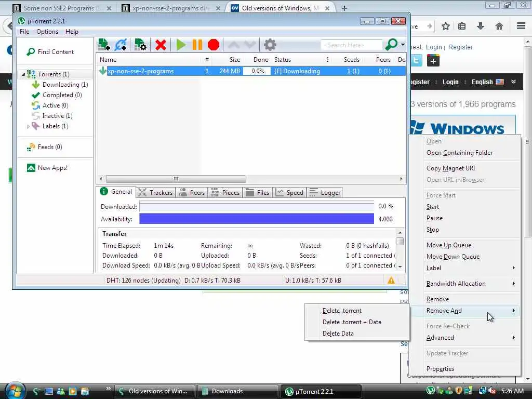Screen dimensions: 532x399
Task: Open the Downloads taskbar button
Action: (x=238, y=391)
